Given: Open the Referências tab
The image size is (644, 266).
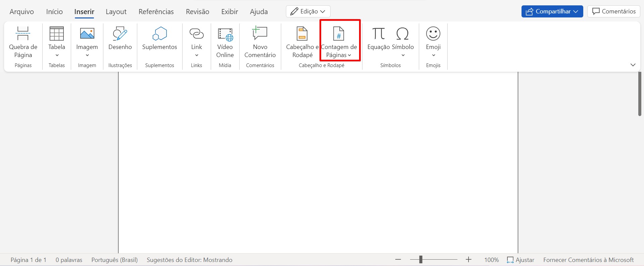Looking at the screenshot, I should (156, 12).
